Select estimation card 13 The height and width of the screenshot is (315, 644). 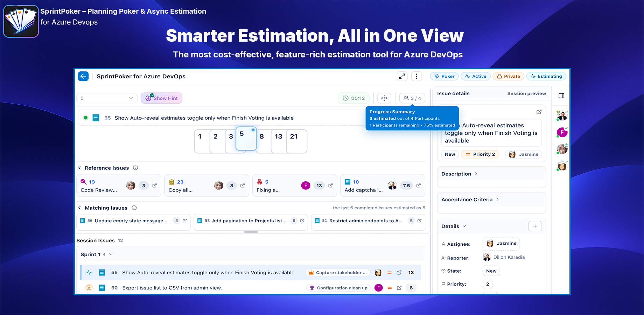(x=279, y=141)
